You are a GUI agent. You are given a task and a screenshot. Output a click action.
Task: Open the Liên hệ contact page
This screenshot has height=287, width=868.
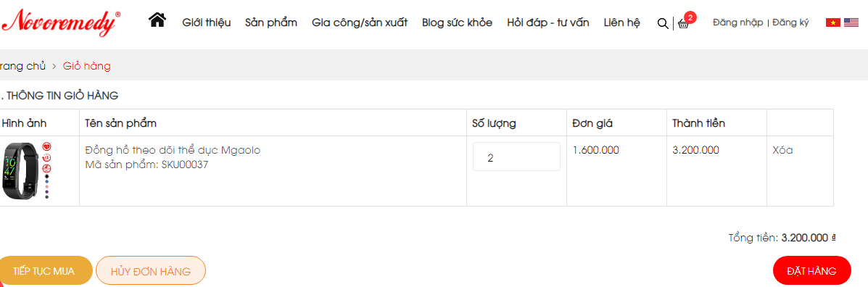[x=622, y=22]
